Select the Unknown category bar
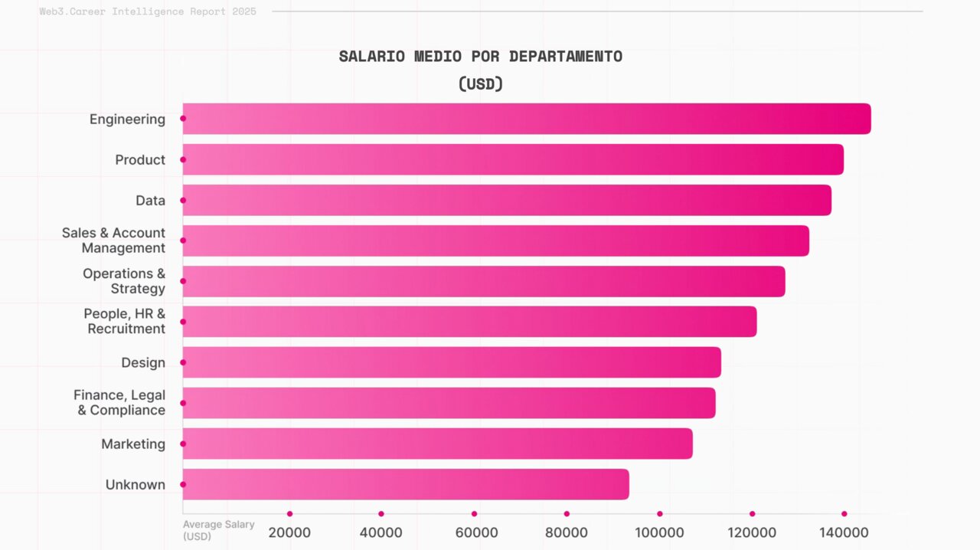This screenshot has width=980, height=550. click(406, 484)
